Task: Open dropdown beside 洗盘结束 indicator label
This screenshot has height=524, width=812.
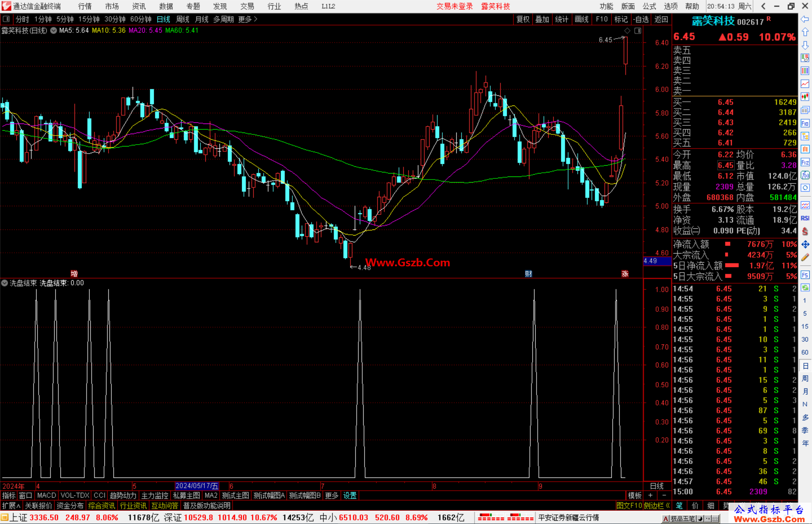Action: coord(5,283)
